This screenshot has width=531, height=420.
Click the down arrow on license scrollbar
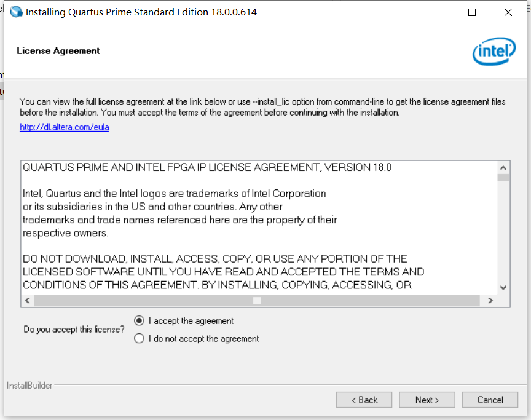click(x=503, y=287)
